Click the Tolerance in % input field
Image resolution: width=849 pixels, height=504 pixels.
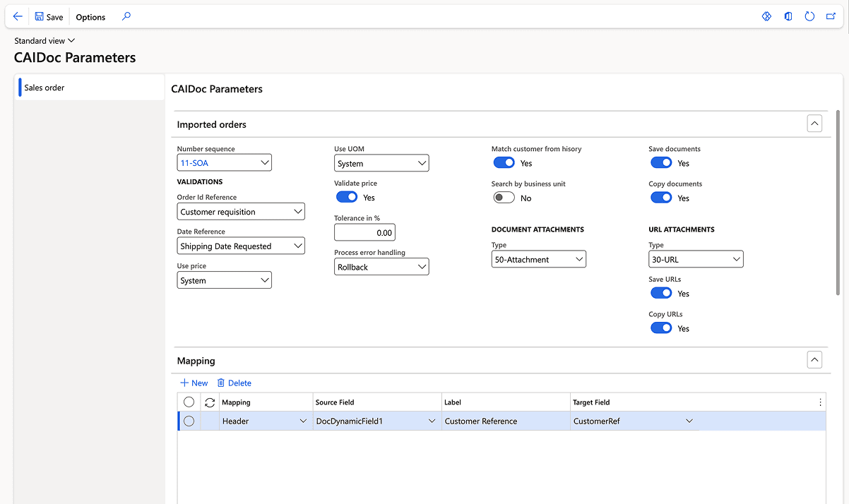[364, 232]
